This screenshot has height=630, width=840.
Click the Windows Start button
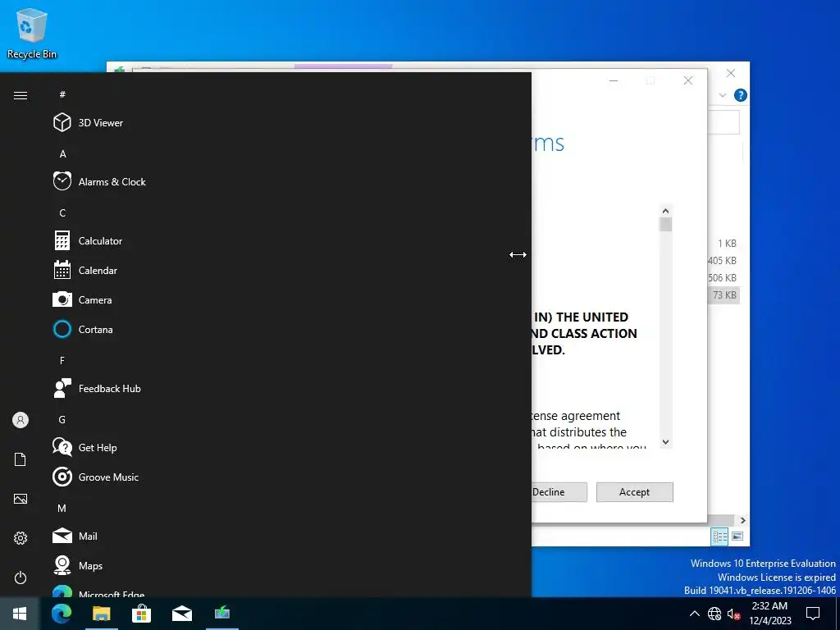(x=20, y=614)
